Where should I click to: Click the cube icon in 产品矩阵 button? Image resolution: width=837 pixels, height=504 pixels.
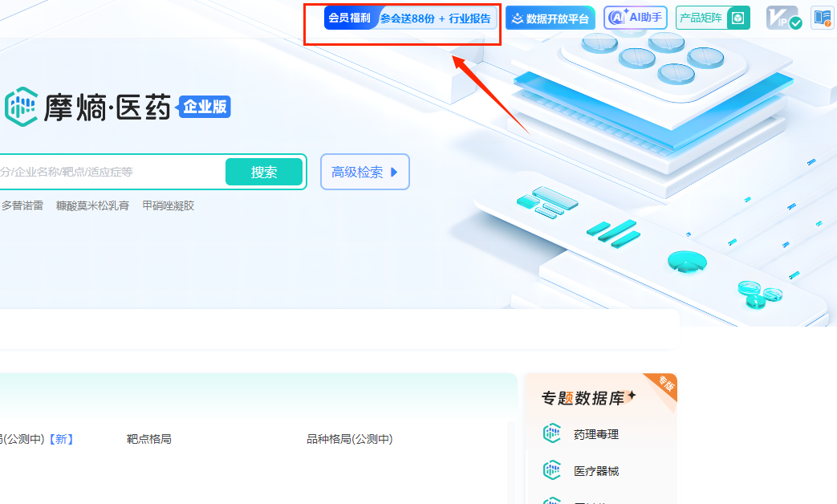(737, 18)
